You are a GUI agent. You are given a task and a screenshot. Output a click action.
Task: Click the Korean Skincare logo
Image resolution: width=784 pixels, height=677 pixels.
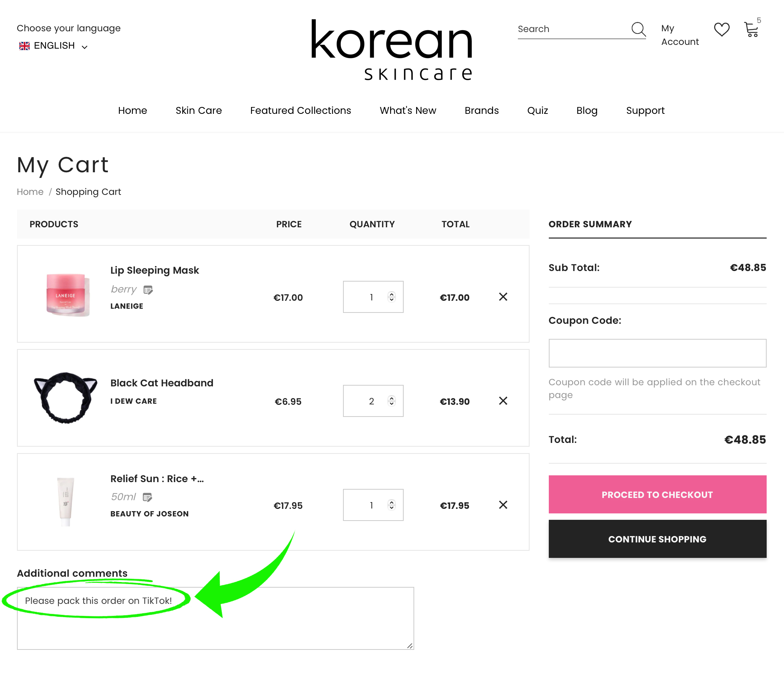(x=392, y=50)
